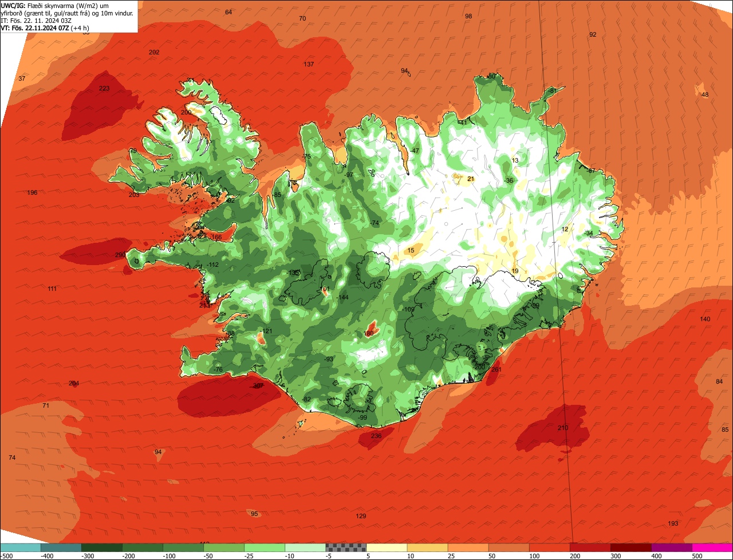Click the legend swatch between -50 and -25

click(x=224, y=547)
